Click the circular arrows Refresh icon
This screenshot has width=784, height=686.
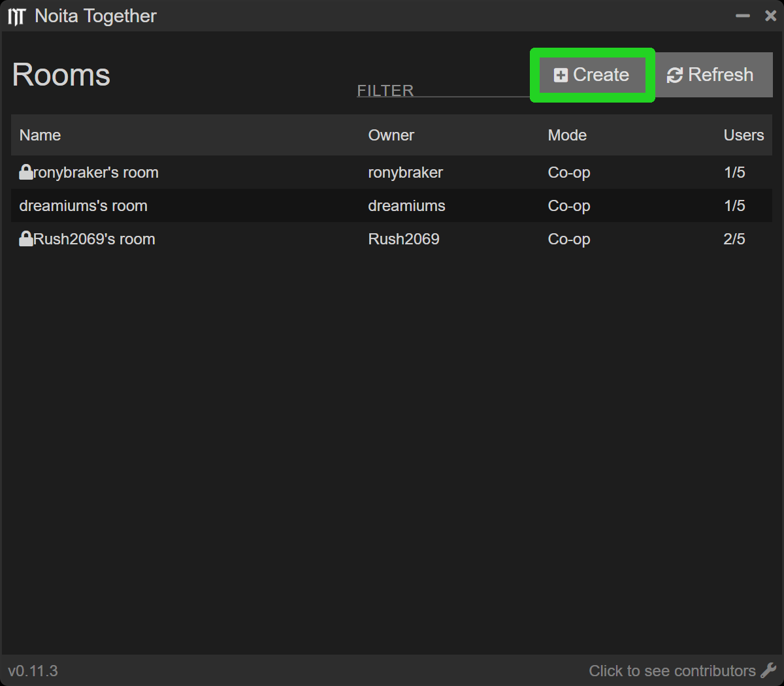(674, 75)
